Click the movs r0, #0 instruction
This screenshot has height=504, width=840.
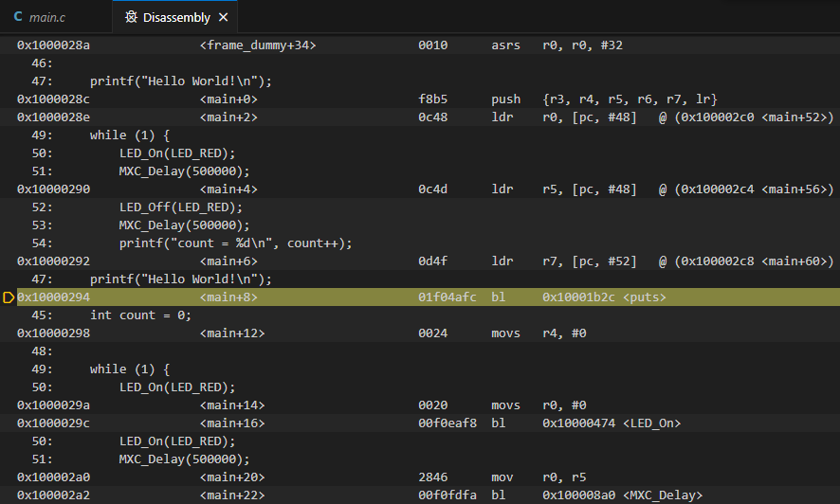point(539,405)
